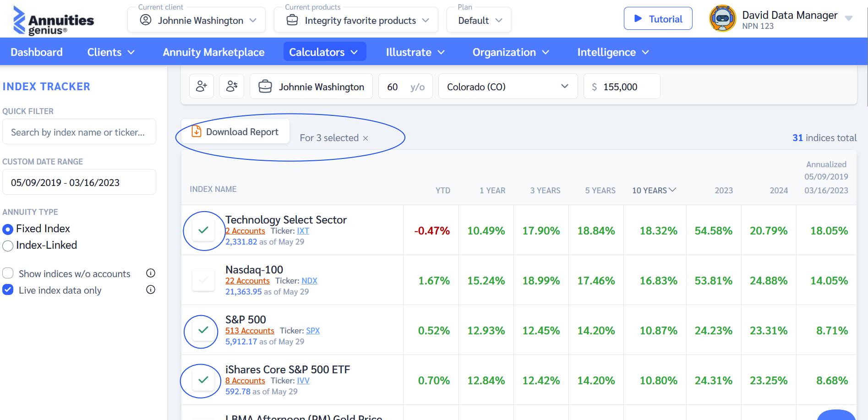Click the Nasdaq-100 index name
This screenshot has height=420, width=868.
[254, 270]
